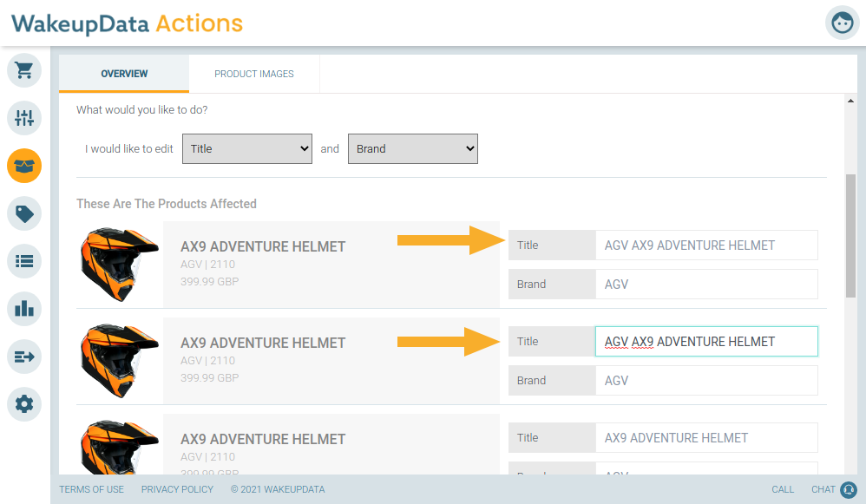Edit the first product's Brand field
The image size is (866, 504).
pyautogui.click(x=706, y=285)
